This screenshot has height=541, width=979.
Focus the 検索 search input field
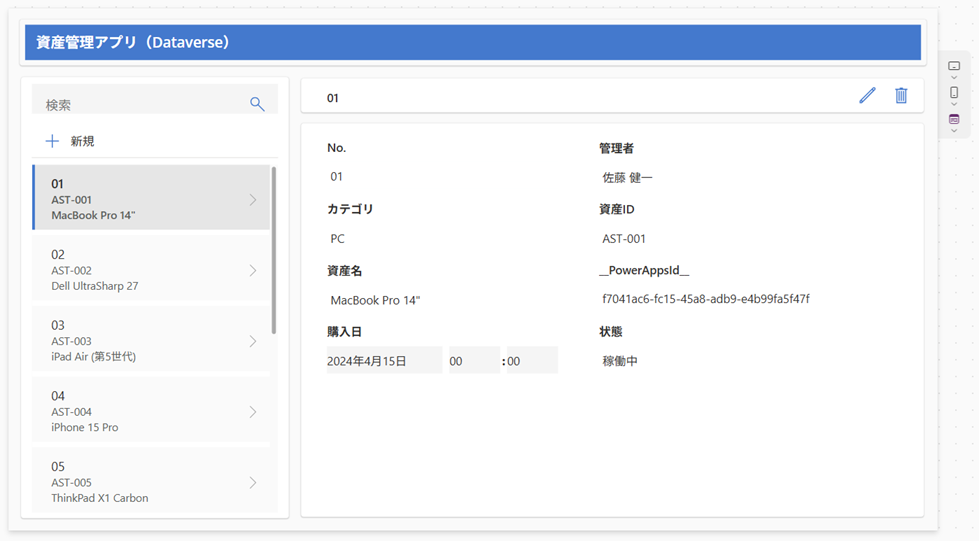[x=140, y=104]
